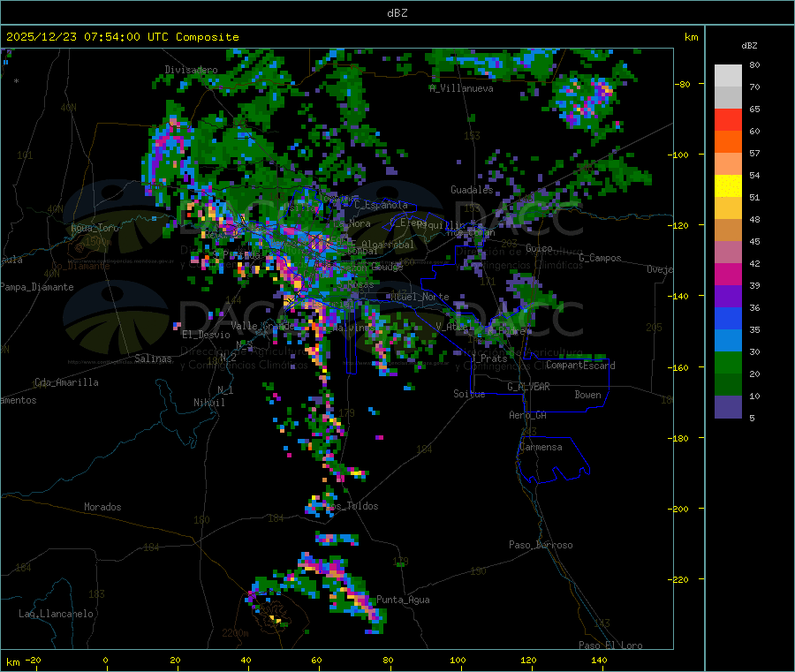Click the Nihuil label

208,403
